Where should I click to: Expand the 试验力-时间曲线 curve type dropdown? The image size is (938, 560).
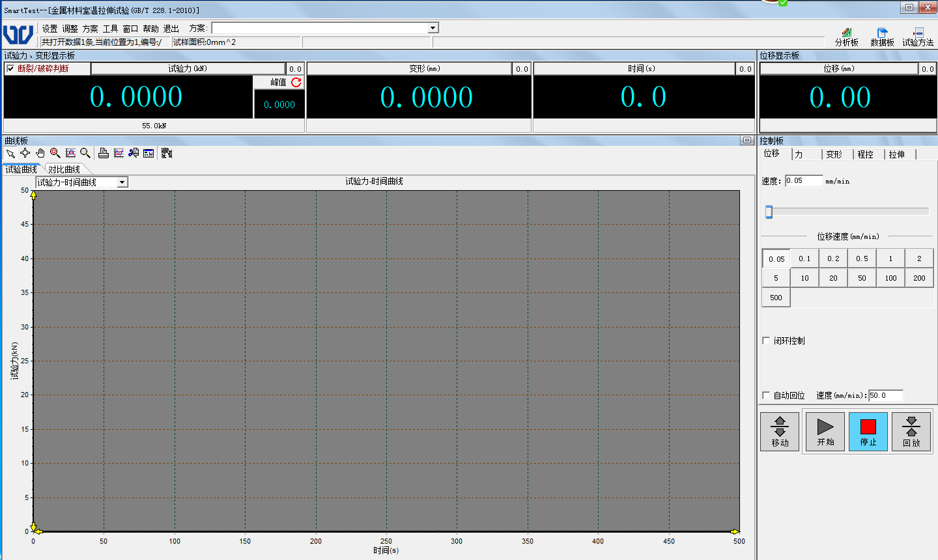pyautogui.click(x=122, y=182)
